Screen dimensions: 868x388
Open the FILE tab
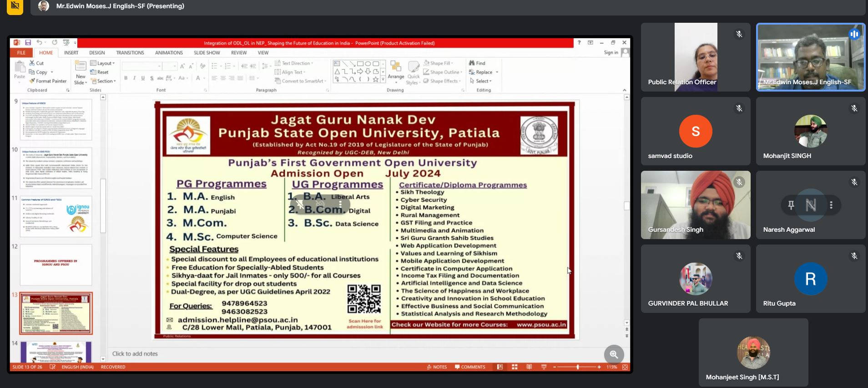[x=21, y=53]
